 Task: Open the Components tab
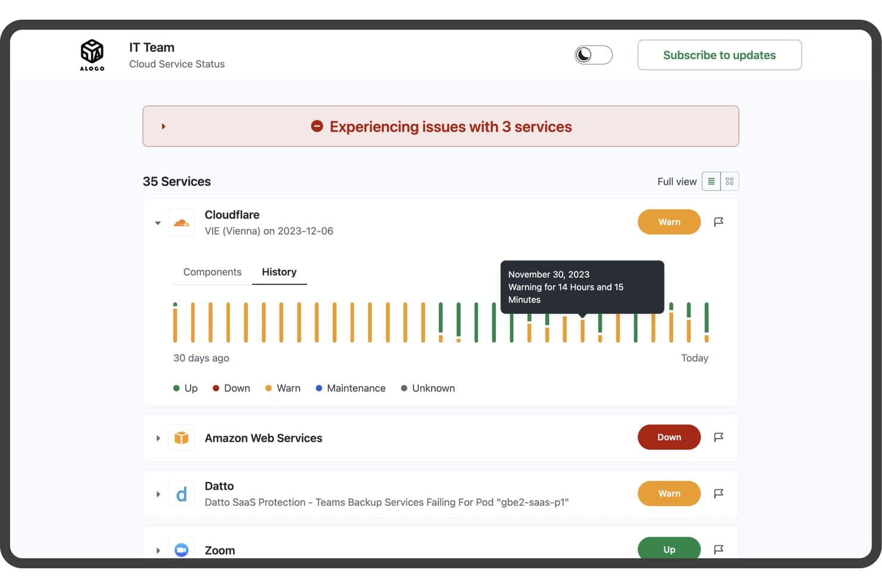pyautogui.click(x=212, y=272)
